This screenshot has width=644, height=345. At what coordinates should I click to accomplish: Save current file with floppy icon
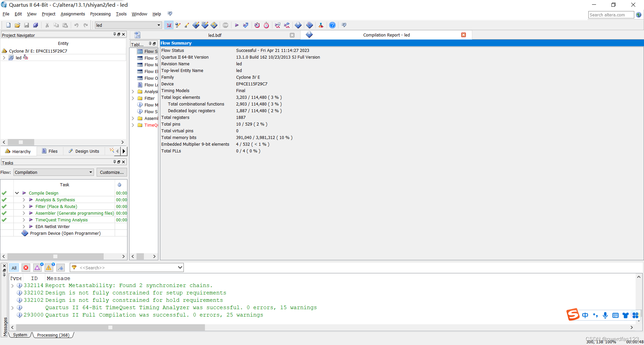click(26, 25)
